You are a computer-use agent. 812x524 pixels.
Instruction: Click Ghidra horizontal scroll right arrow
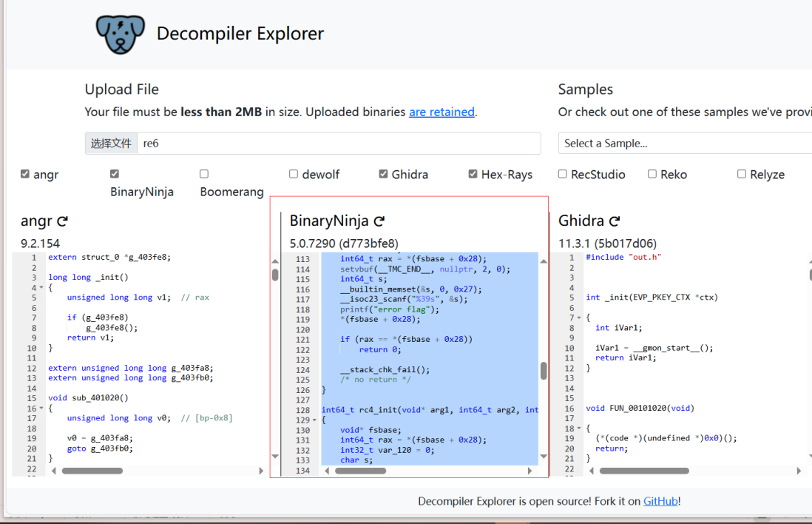(x=799, y=471)
